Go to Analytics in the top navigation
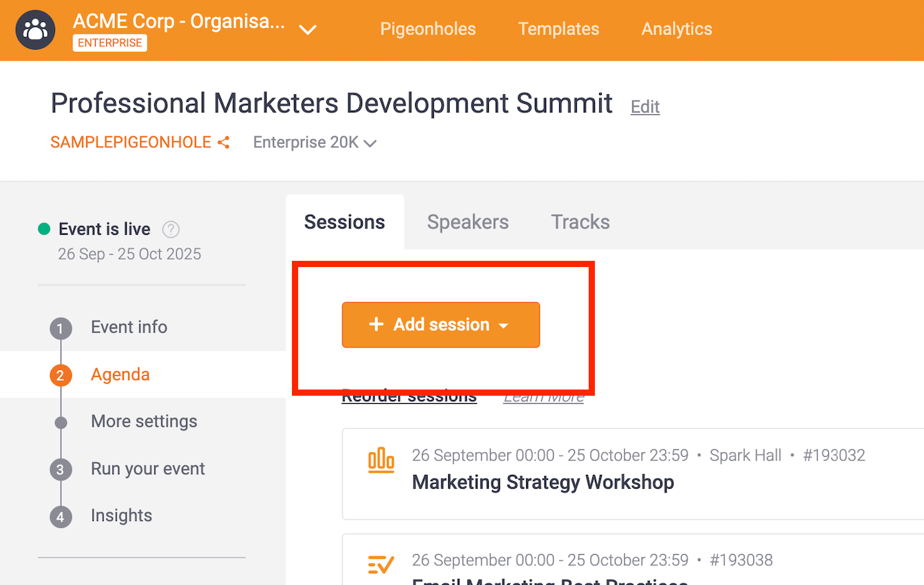 pyautogui.click(x=676, y=29)
